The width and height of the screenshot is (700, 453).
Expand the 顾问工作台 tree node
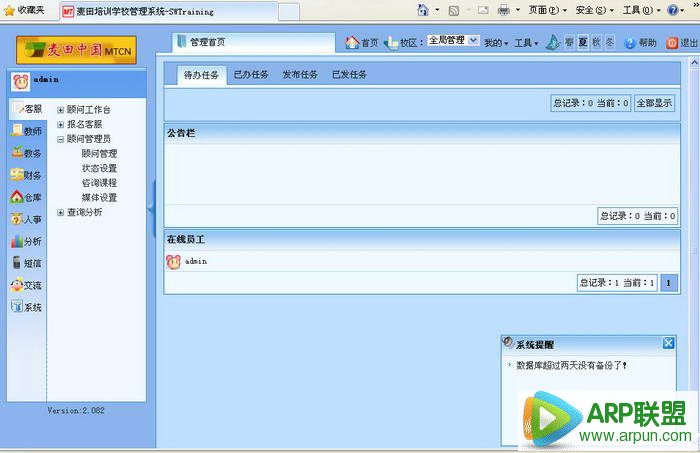(61, 110)
